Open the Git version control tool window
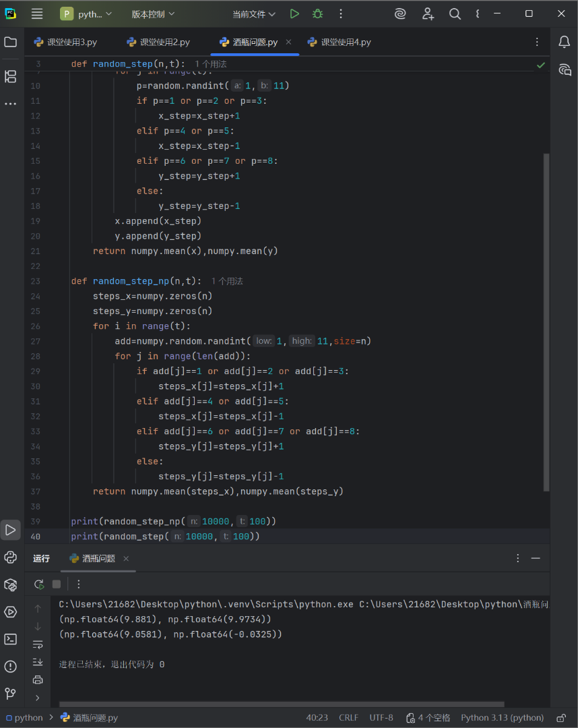Screen dimensions: 578x728 tap(10, 694)
